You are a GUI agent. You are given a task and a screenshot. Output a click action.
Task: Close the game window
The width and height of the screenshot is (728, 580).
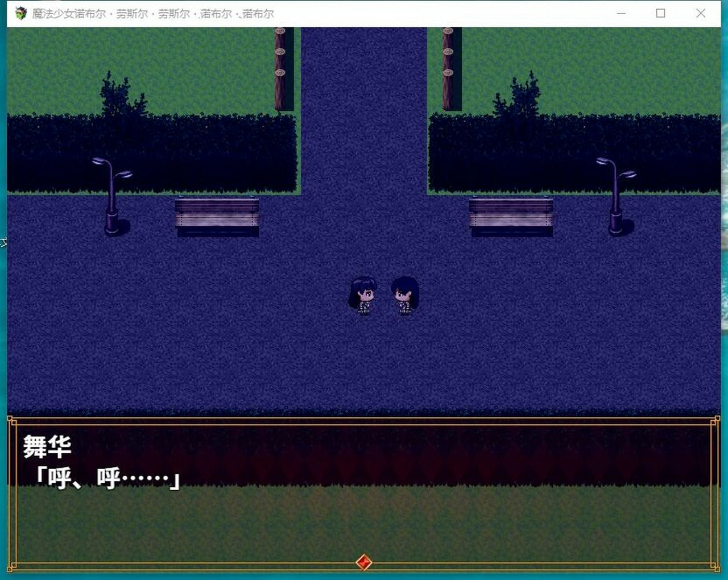coord(701,13)
